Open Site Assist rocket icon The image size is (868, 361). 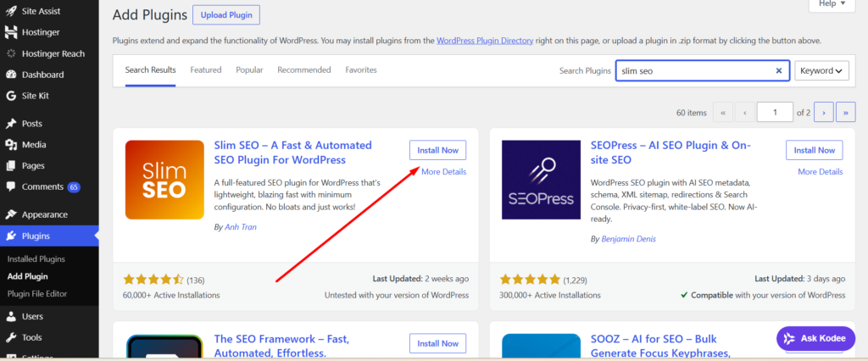pyautogui.click(x=11, y=11)
